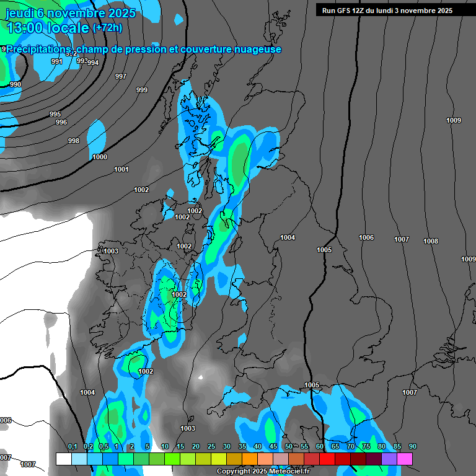Click the '(+72h)' forecast offset label
This screenshot has height=476, width=476.
click(x=107, y=28)
